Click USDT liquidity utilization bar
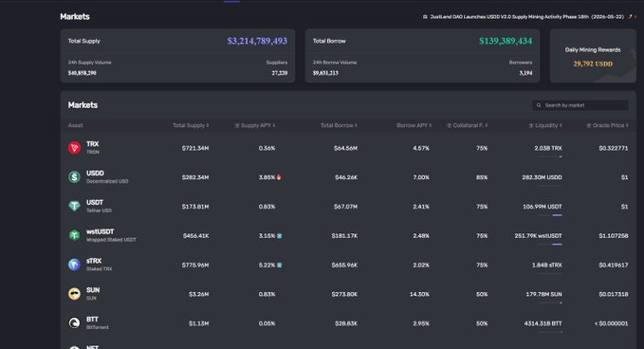 pos(550,215)
